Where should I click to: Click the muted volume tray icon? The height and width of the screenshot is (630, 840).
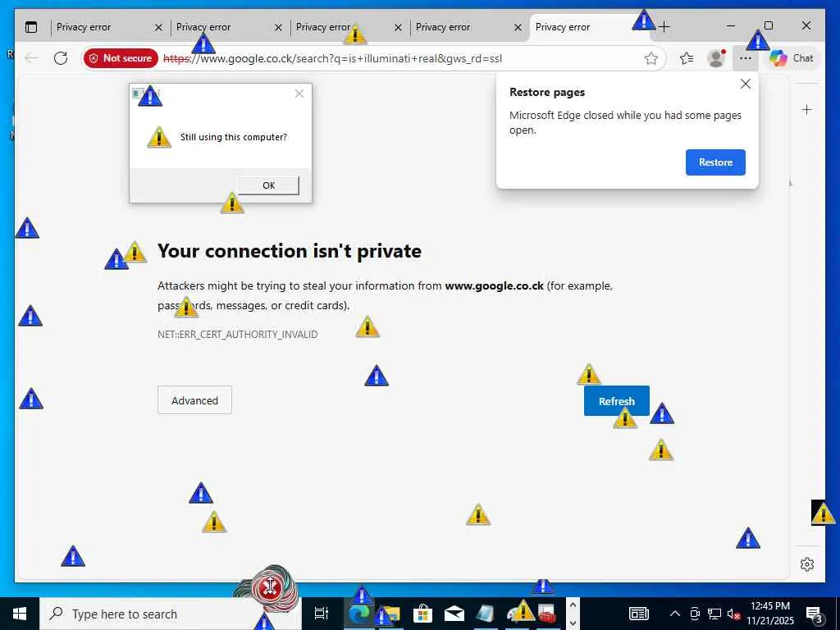733,614
